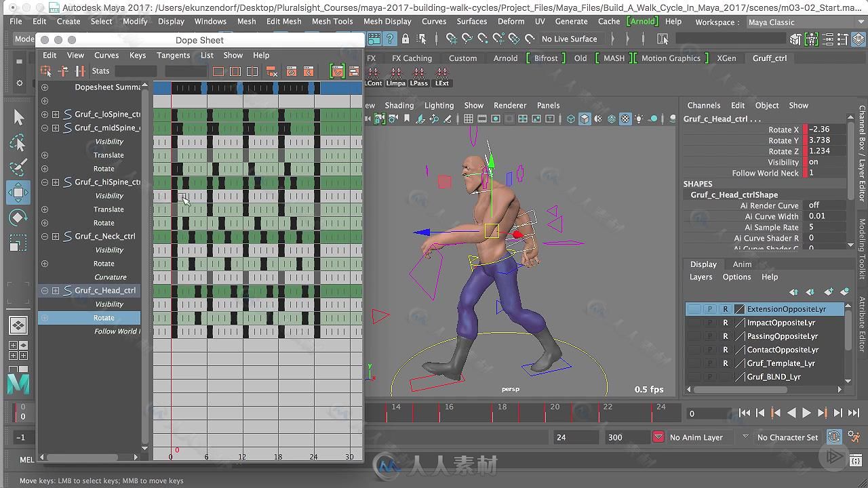
Task: Enable smooth shade all cube icon
Action: point(585,119)
